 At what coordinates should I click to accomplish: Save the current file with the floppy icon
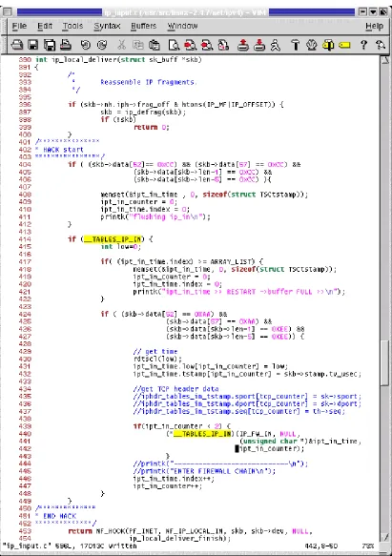pyautogui.click(x=33, y=45)
